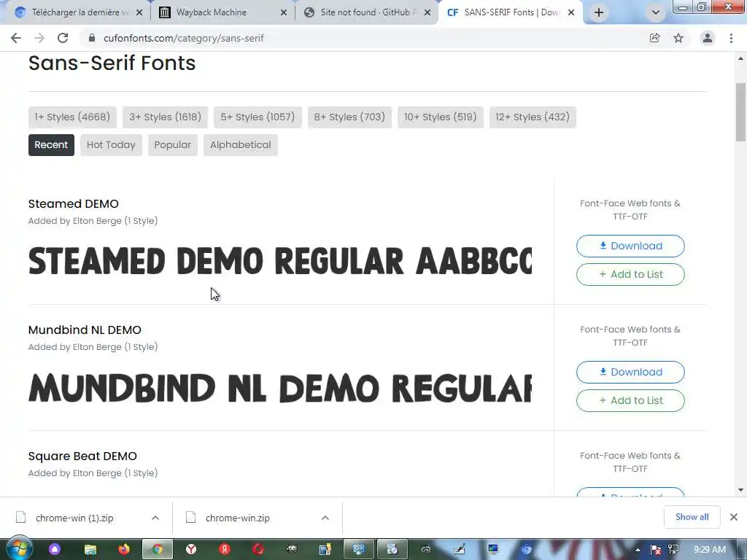The width and height of the screenshot is (747, 560).
Task: View site info via the lock icon
Action: click(92, 38)
